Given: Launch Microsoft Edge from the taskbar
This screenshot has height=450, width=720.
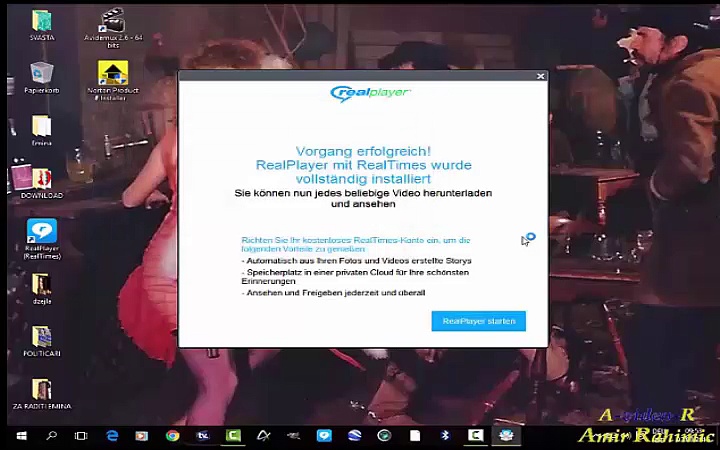Looking at the screenshot, I should coord(112,436).
